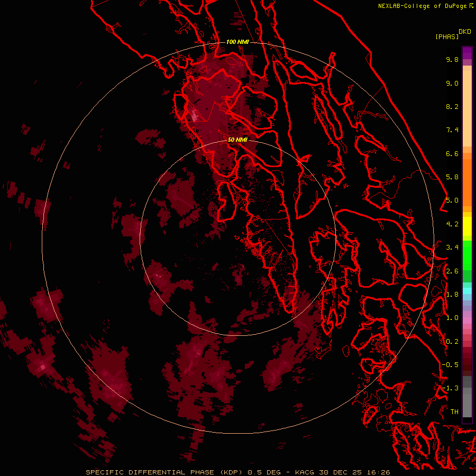Click the peach segment of the color bar

coord(467,108)
